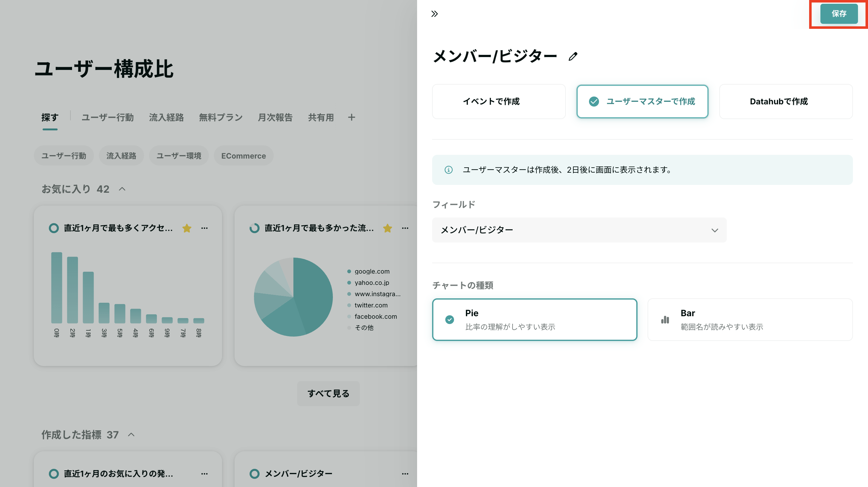Click the star on 直近1ヶ月で最も多かった流 card

[x=388, y=228]
